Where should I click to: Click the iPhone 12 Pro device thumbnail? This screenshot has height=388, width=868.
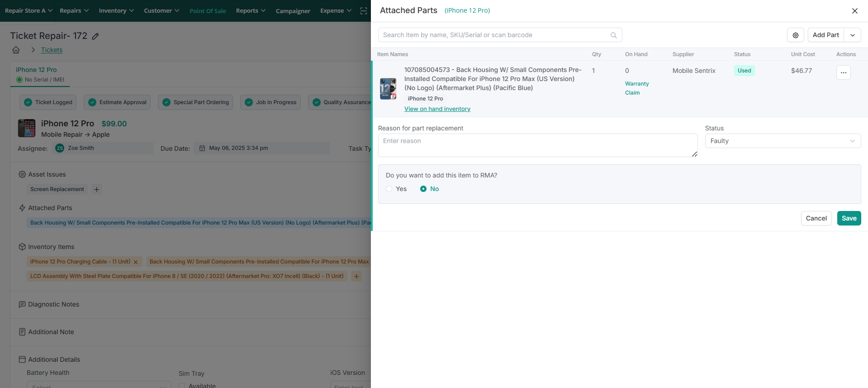(27, 128)
